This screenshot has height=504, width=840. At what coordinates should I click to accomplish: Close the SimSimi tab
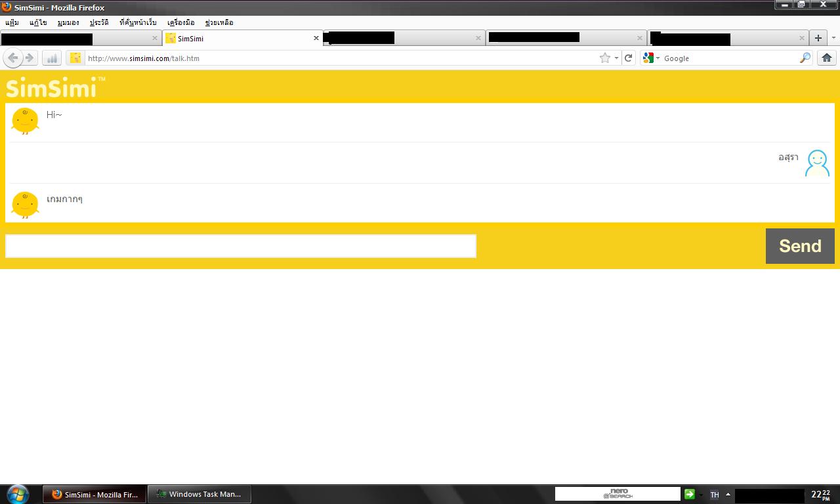(x=316, y=38)
